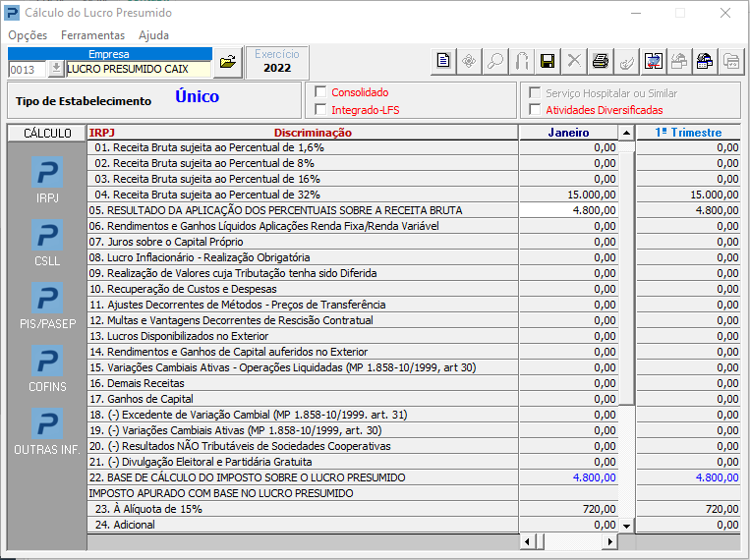The image size is (750, 560).
Task: Click the calendar and globe toolbar icon
Action: [x=705, y=61]
